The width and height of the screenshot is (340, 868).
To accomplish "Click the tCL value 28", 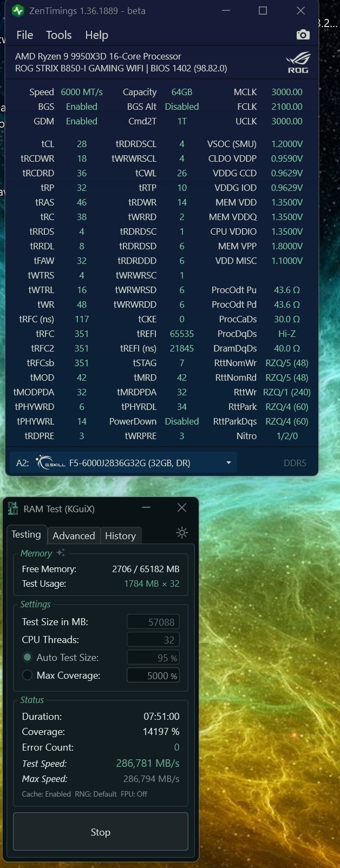I will tap(82, 144).
